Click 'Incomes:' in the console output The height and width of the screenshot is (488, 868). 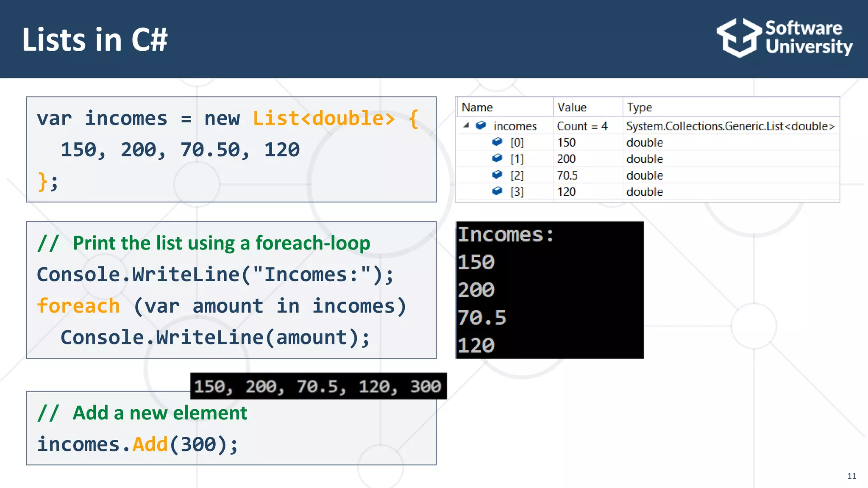506,235
